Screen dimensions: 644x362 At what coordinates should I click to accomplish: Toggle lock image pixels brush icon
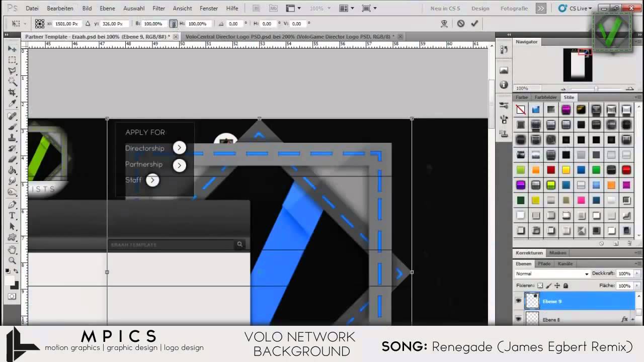pyautogui.click(x=549, y=286)
